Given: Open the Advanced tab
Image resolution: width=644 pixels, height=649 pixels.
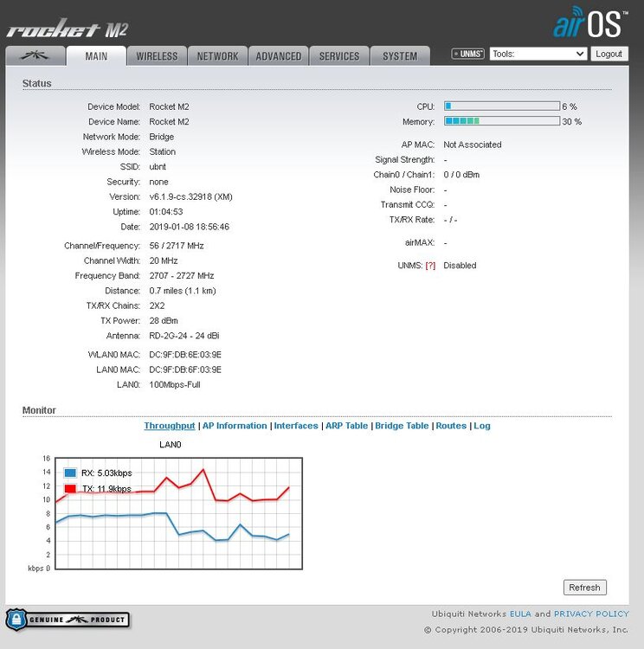Looking at the screenshot, I should [x=278, y=56].
